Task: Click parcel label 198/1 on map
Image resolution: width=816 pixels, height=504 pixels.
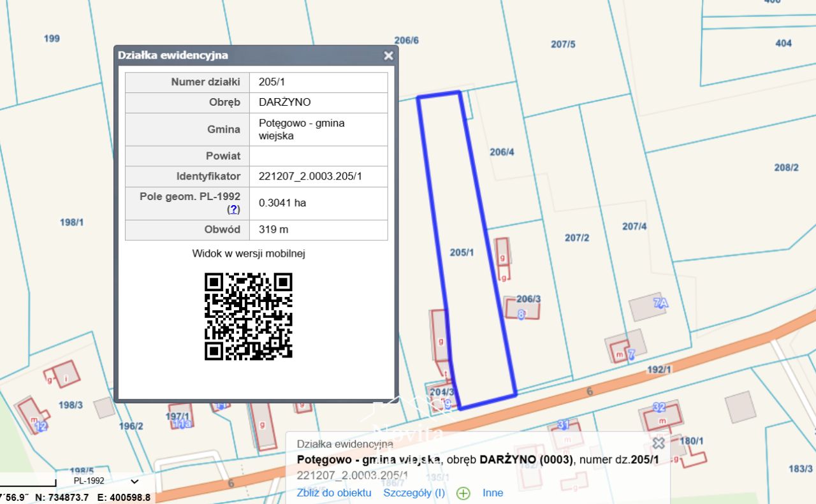Action: coord(71,222)
